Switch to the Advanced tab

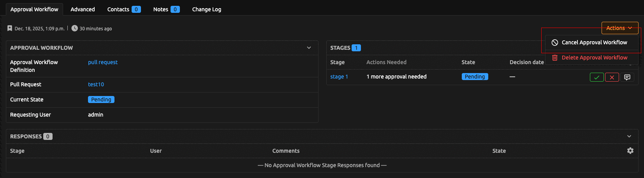coord(83,9)
